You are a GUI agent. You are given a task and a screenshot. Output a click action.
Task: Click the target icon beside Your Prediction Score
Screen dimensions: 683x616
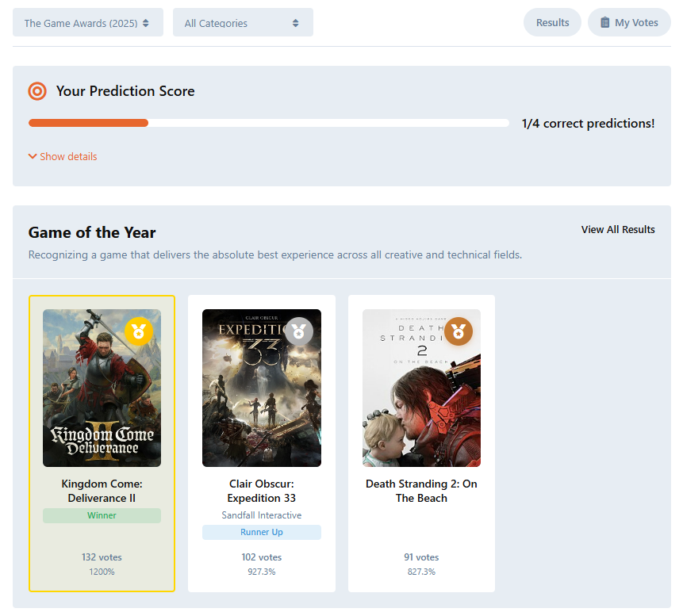pos(37,91)
